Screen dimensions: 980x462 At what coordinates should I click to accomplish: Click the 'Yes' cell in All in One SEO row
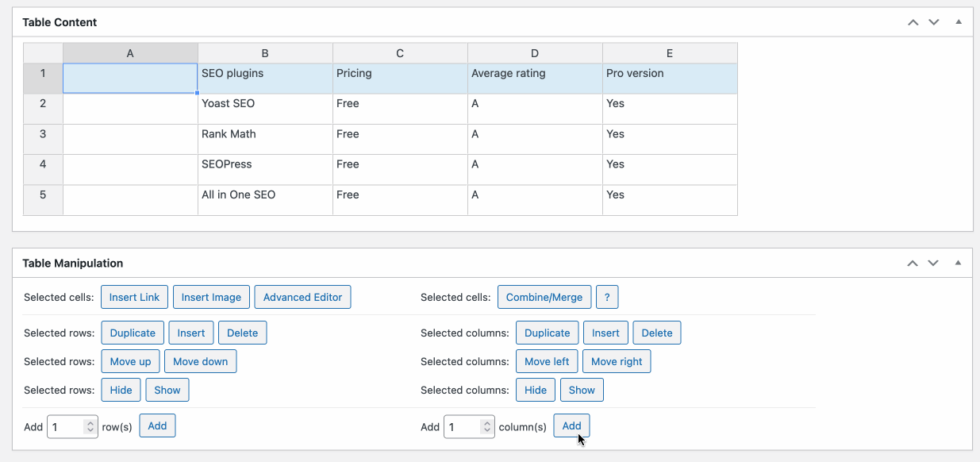[x=670, y=199]
